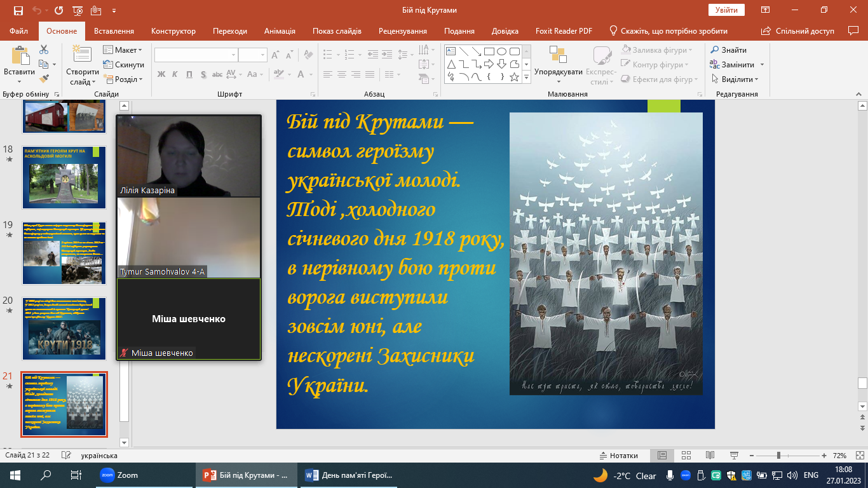Screen dimensions: 868x488
Task: Click the Redo (repeat) icon in quick access
Action: tap(59, 10)
